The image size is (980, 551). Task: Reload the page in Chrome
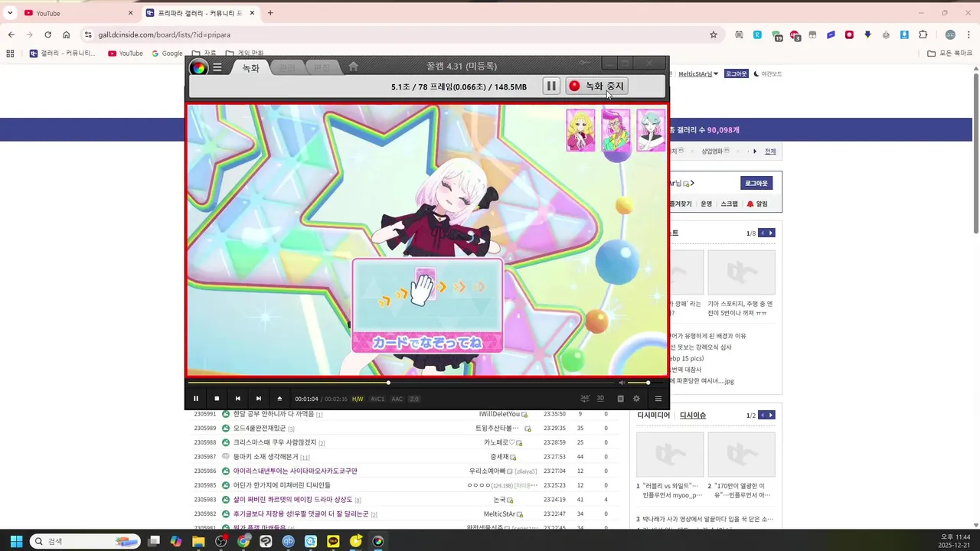point(47,34)
